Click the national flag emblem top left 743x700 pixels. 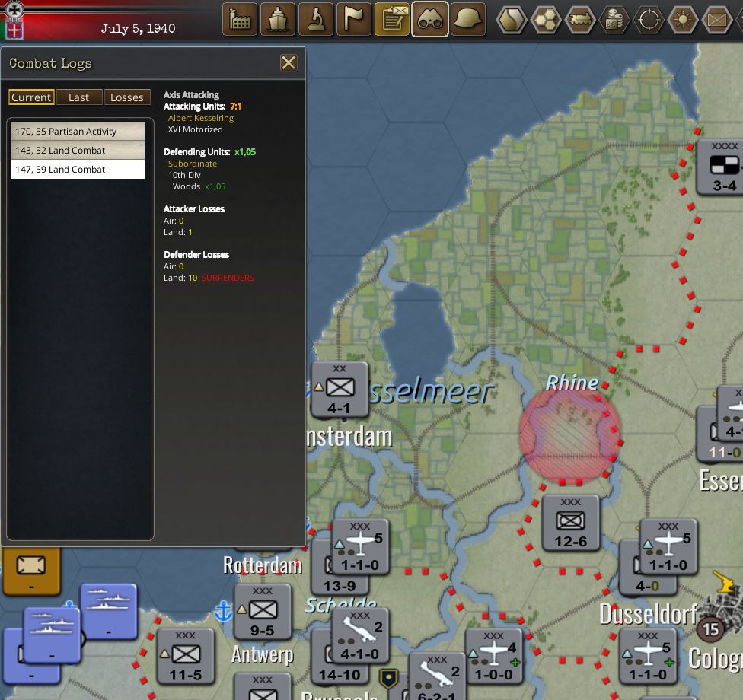[x=14, y=30]
